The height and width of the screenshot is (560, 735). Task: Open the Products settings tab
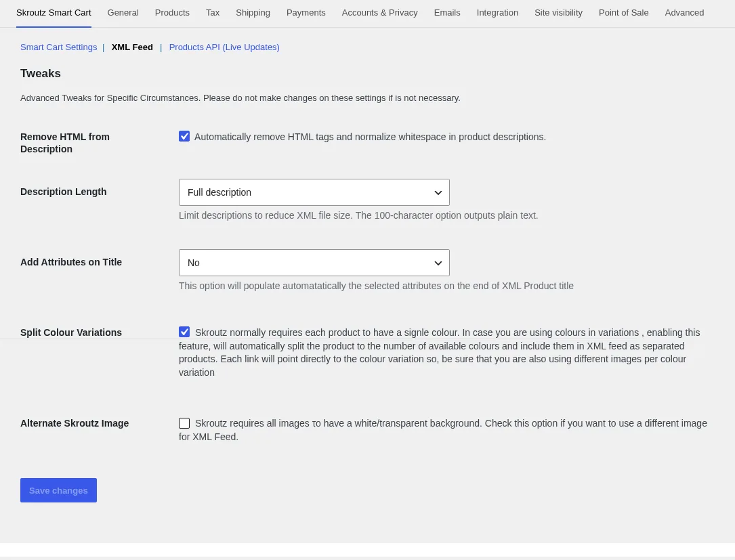172,13
